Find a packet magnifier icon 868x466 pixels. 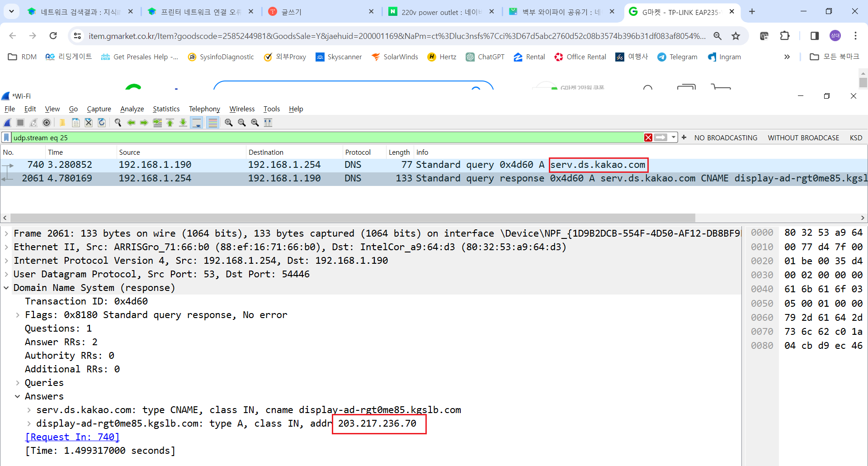point(118,123)
